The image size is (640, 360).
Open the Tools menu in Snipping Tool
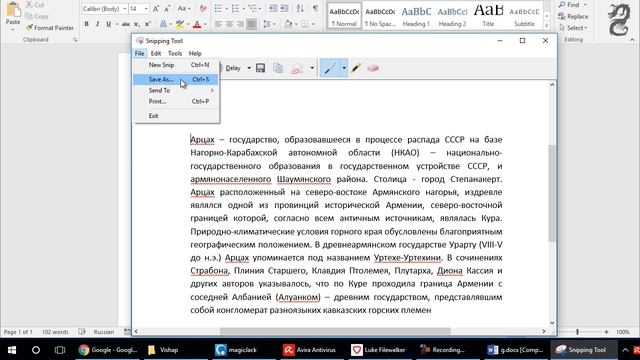(x=175, y=53)
